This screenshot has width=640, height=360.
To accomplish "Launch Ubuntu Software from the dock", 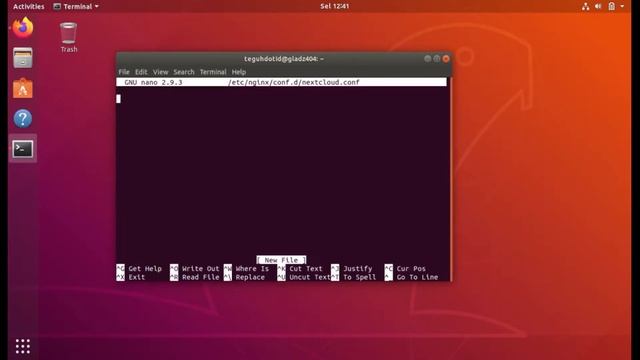I will [23, 88].
